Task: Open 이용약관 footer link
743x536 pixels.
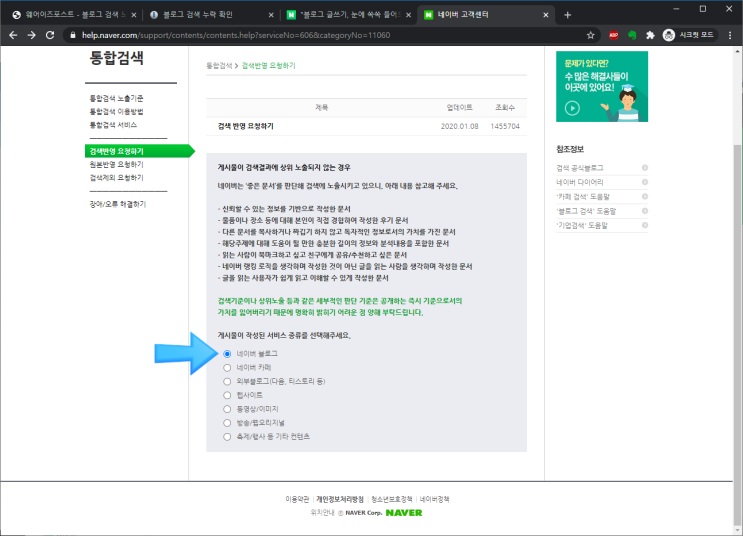Action: coord(297,499)
